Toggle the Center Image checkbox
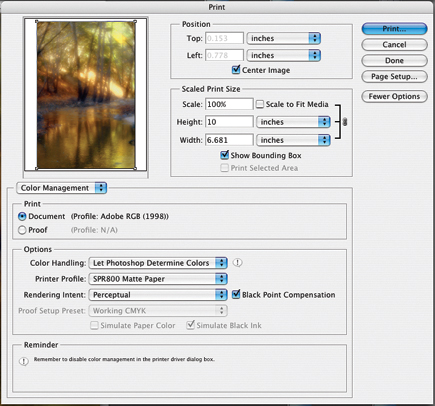The width and height of the screenshot is (435, 406). point(236,70)
